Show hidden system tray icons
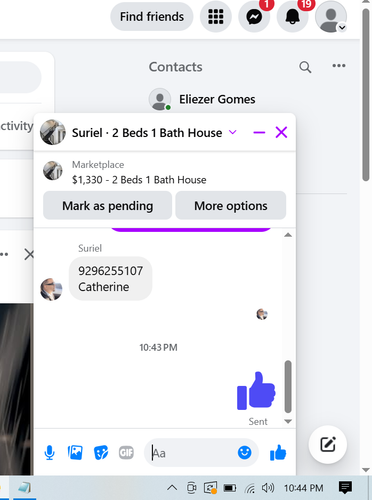This screenshot has width=372, height=500. click(172, 488)
